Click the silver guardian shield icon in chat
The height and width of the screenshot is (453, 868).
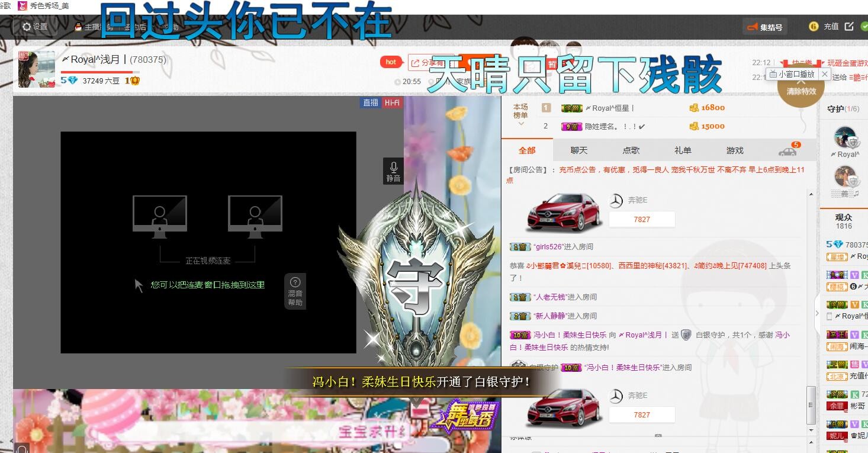[686, 335]
